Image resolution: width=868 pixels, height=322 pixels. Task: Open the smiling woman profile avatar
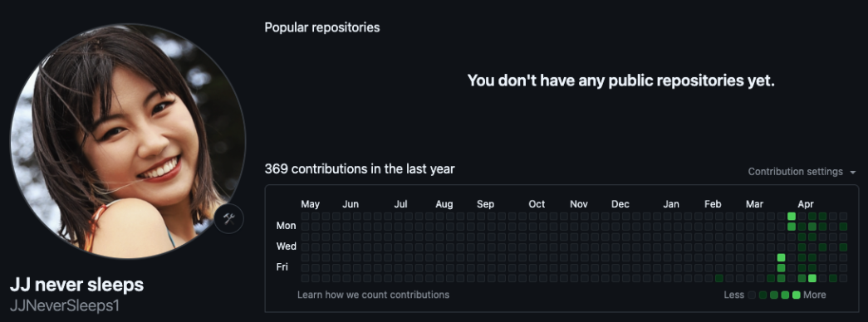[128, 141]
